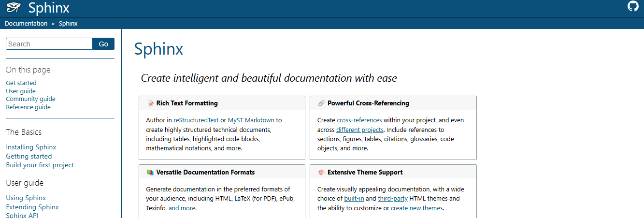Screen dimensions: 644x218
Task: Open Build your first project page
Action: [40, 165]
